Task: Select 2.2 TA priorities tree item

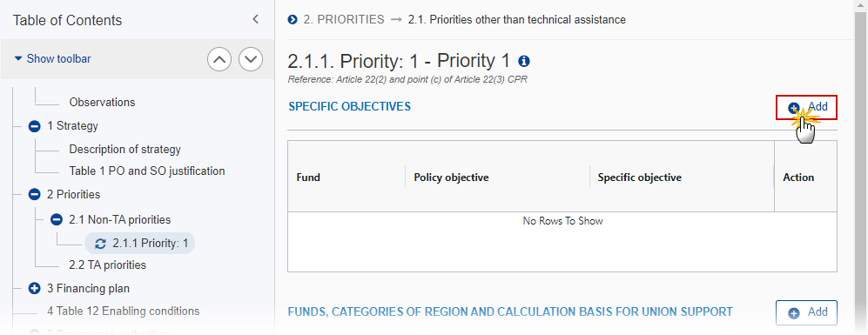Action: pos(107,265)
